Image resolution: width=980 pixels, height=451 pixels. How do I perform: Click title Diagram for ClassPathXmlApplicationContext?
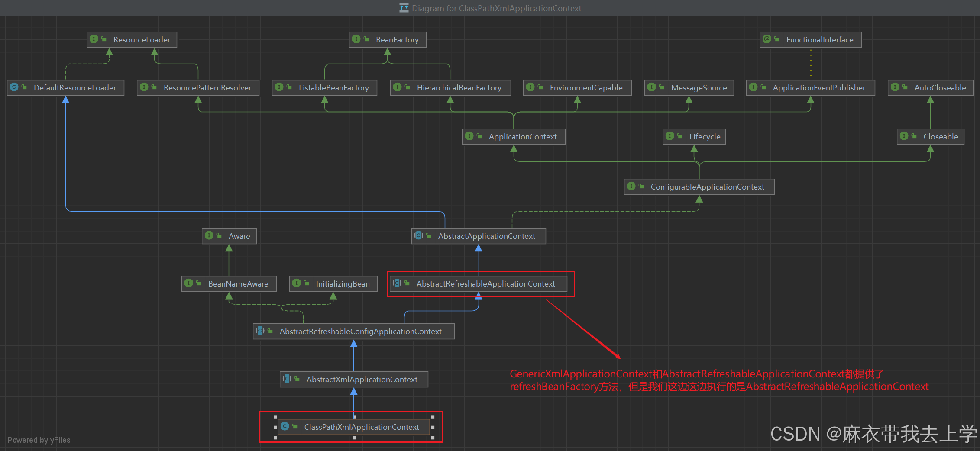496,8
